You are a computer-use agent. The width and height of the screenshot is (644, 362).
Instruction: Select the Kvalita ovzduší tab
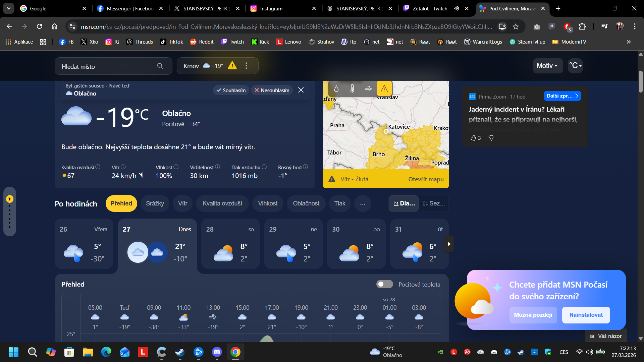pyautogui.click(x=222, y=203)
